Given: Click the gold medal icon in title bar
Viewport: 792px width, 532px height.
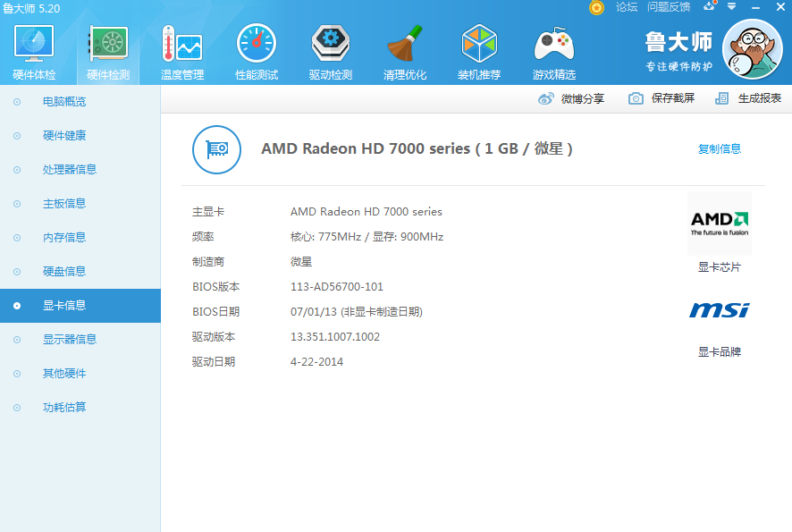Looking at the screenshot, I should pos(596,7).
